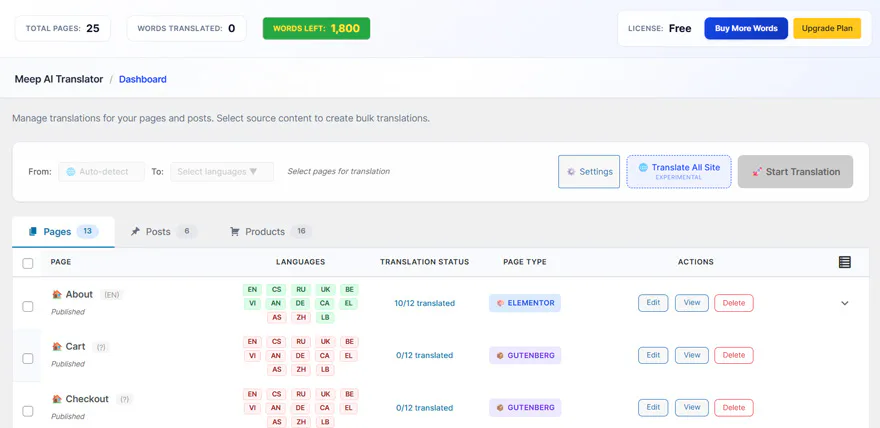880x428 pixels.
Task: Switch to the Pages tab
Action: pyautogui.click(x=63, y=232)
